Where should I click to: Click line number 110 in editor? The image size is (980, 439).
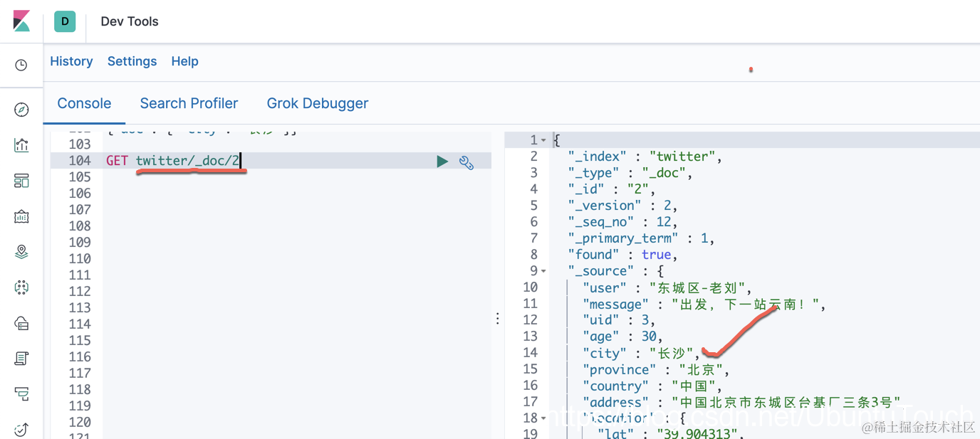coord(80,259)
